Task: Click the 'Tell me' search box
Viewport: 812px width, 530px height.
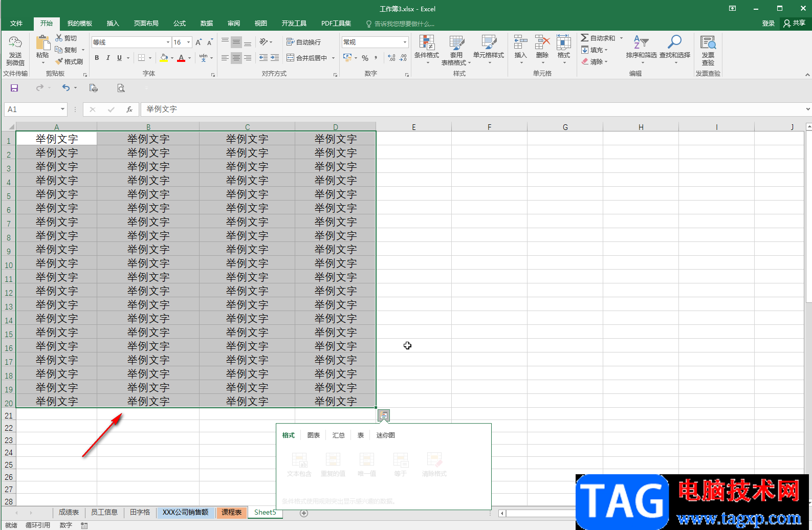Action: point(400,24)
